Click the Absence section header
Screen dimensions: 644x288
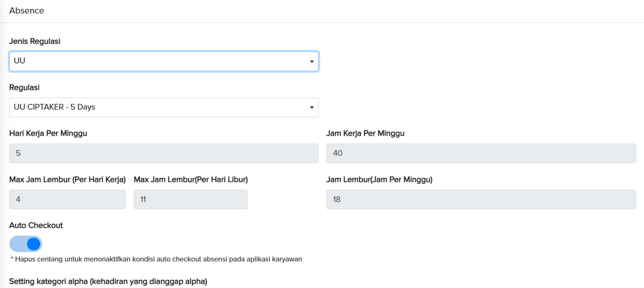click(x=27, y=11)
